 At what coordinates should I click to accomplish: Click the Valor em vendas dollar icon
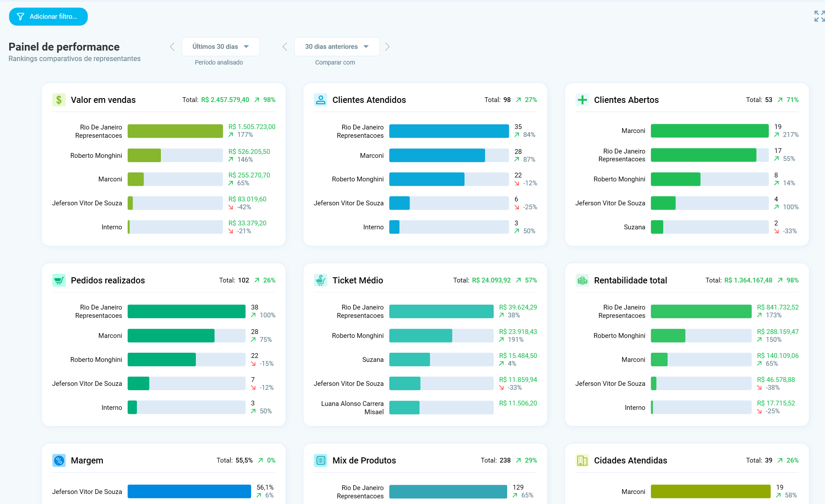(x=59, y=100)
